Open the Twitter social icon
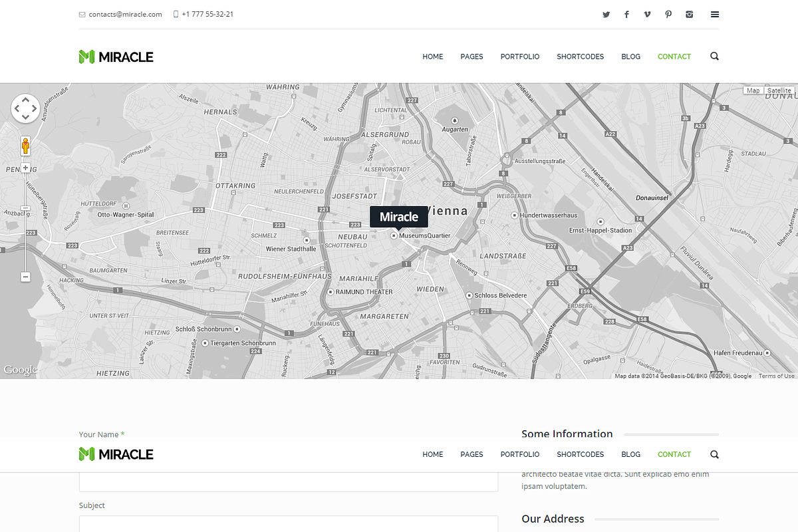The image size is (798, 532). (x=606, y=15)
